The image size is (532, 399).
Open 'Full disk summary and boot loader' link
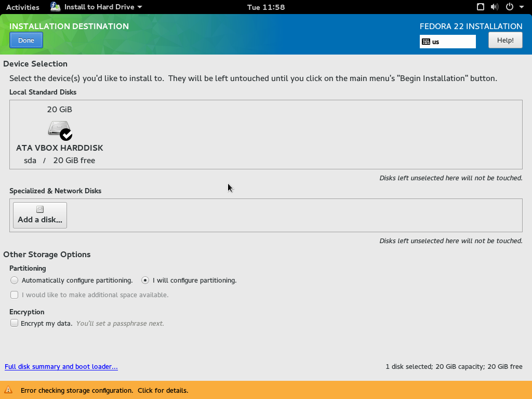tap(61, 366)
